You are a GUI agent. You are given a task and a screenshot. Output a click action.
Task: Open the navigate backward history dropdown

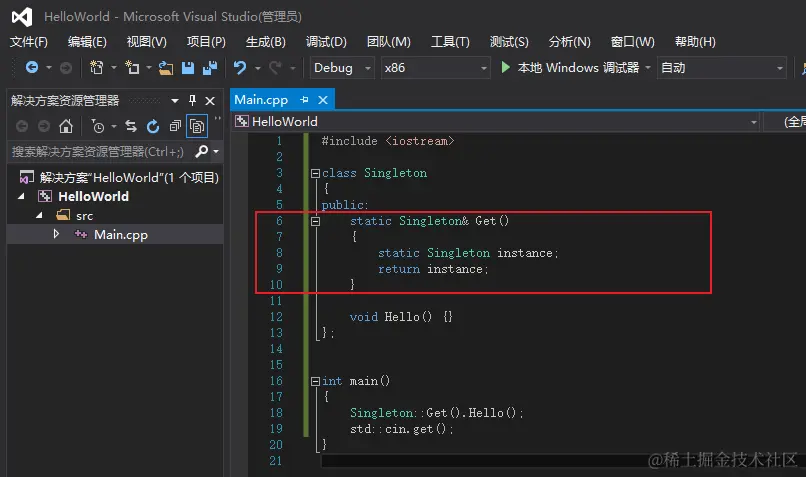tap(49, 67)
